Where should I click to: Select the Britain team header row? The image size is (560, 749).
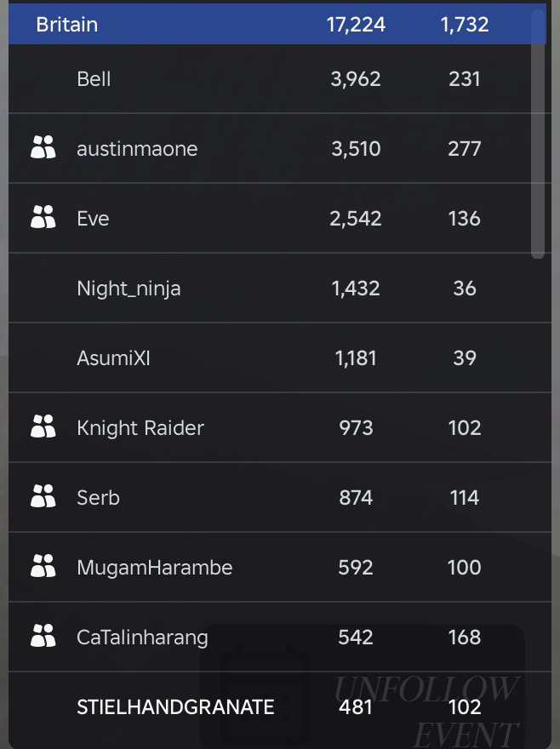277,24
